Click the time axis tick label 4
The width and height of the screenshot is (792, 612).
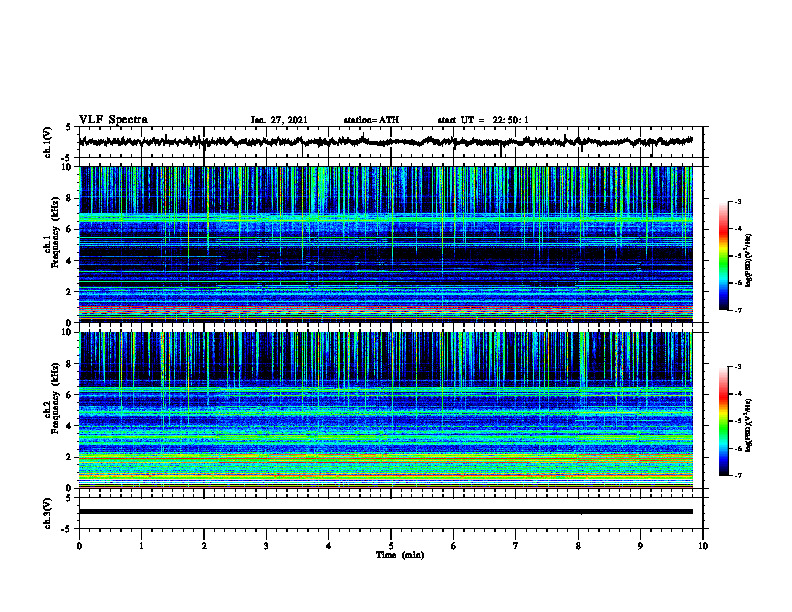tap(329, 546)
